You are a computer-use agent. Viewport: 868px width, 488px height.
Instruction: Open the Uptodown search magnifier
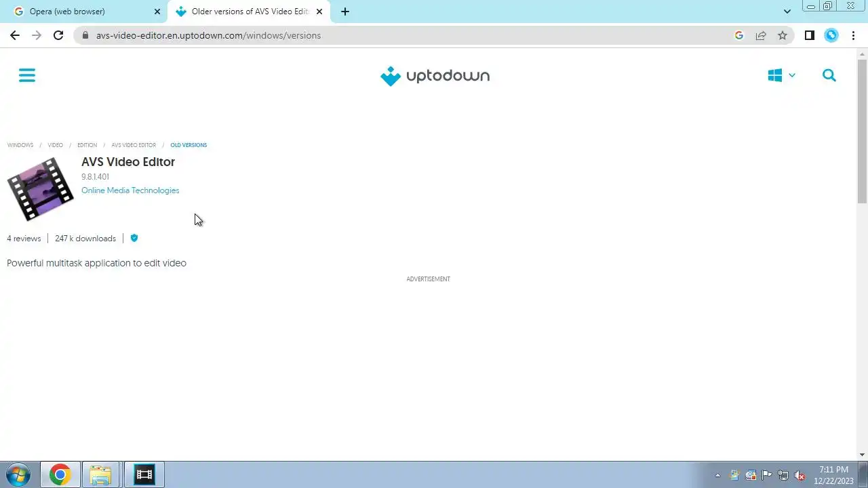(829, 75)
